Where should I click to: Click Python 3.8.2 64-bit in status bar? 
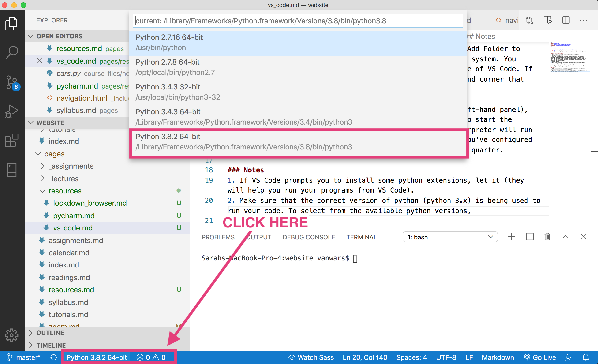[x=97, y=357]
